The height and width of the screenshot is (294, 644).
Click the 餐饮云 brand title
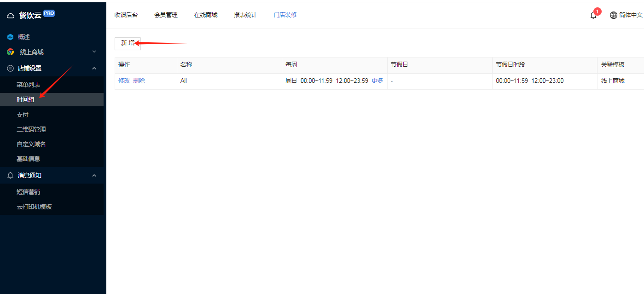click(x=30, y=15)
